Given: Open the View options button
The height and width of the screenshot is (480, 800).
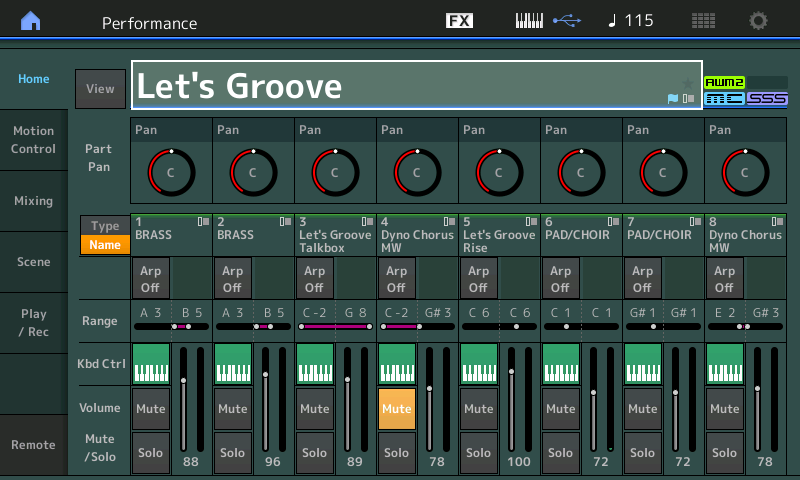Looking at the screenshot, I should pos(101,89).
